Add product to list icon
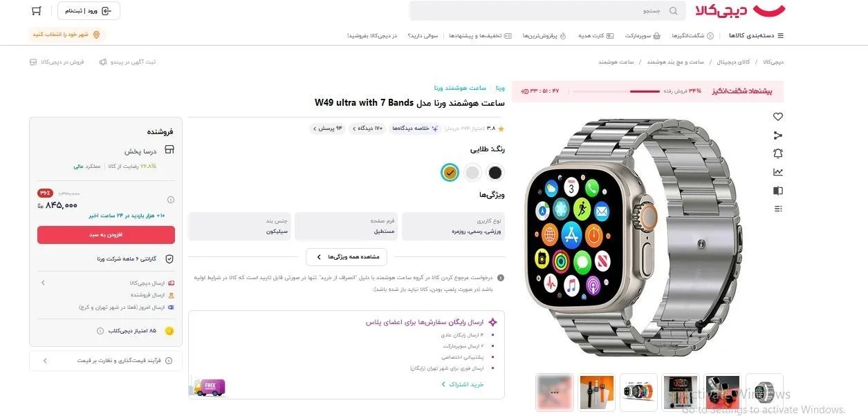 point(778,209)
